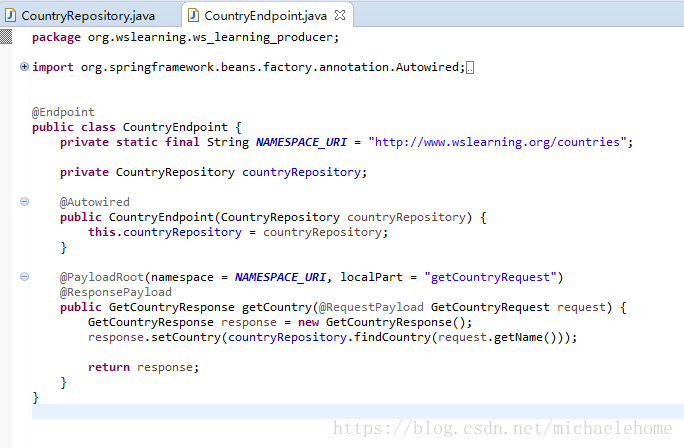684x448 pixels.
Task: Click the request.getName() call
Action: point(497,337)
